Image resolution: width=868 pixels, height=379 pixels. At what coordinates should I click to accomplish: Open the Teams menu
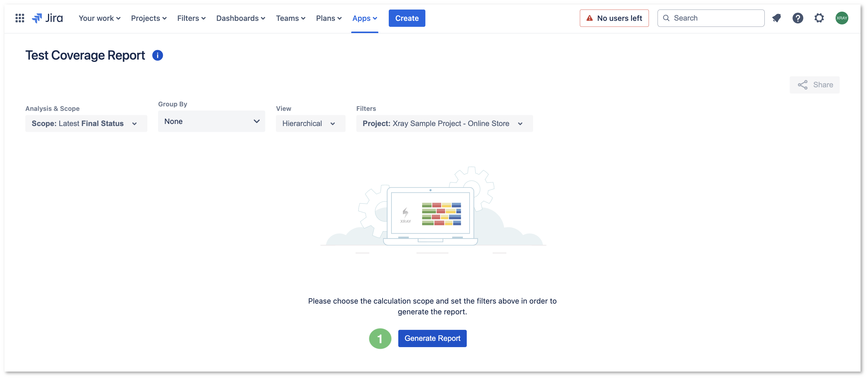click(291, 18)
